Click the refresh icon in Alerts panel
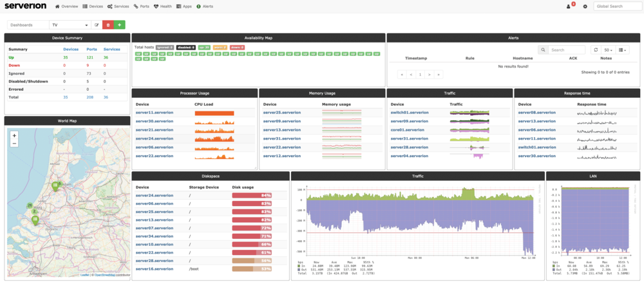Image resolution: width=644 pixels, height=282 pixels. (596, 50)
